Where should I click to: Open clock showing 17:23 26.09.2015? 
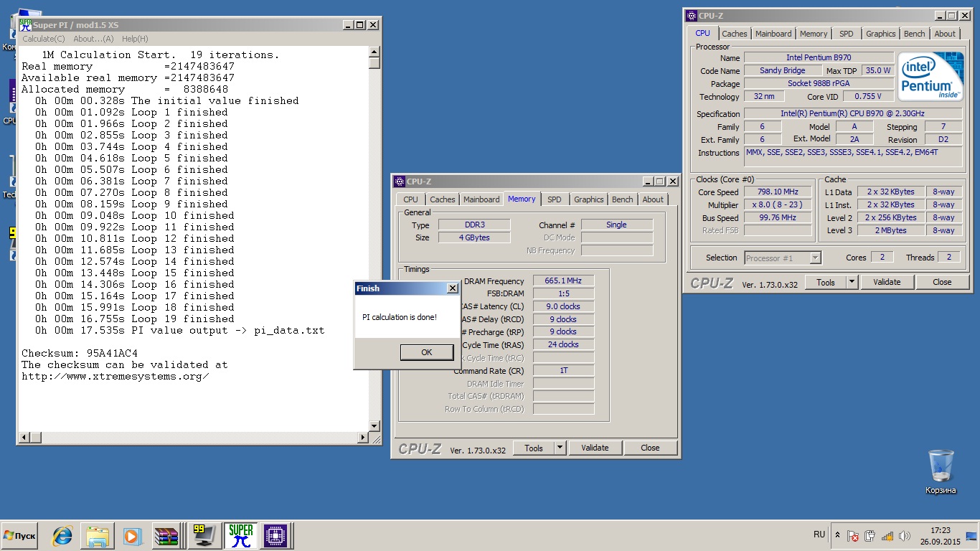point(940,536)
